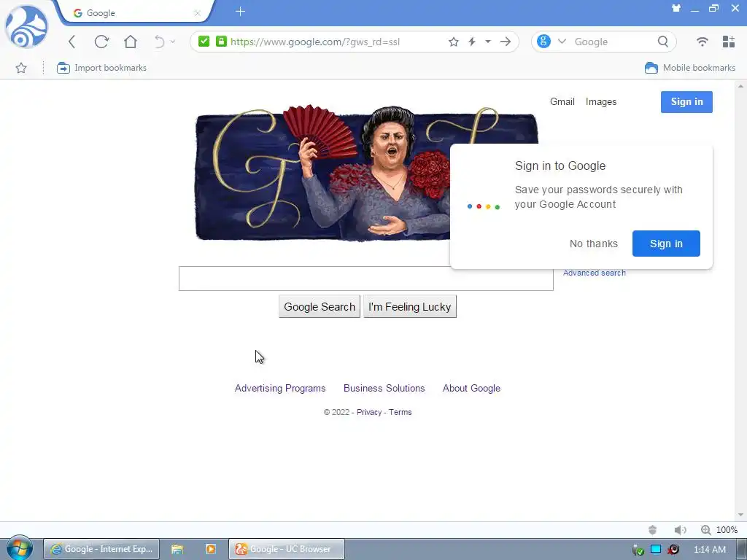
Task: Select the Google tab
Action: coord(135,13)
